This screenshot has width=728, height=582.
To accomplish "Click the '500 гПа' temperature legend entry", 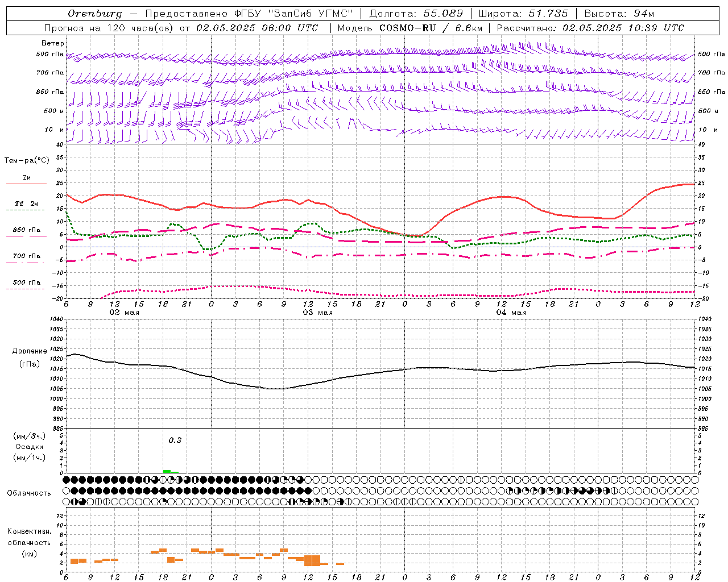I will pyautogui.click(x=27, y=282).
